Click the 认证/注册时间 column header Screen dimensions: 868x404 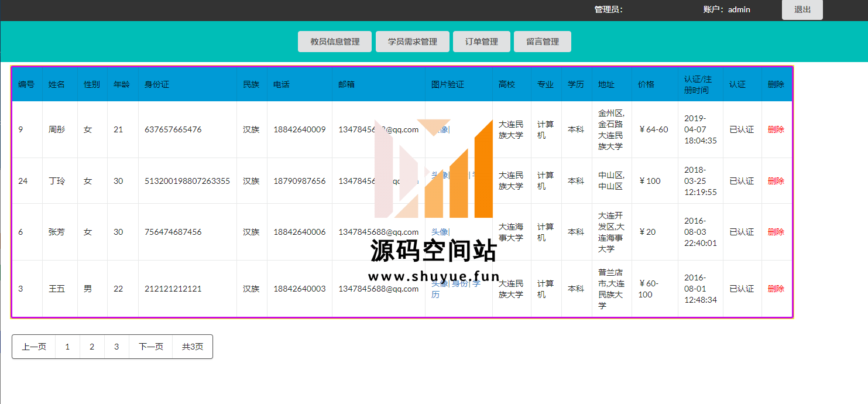[x=698, y=84]
